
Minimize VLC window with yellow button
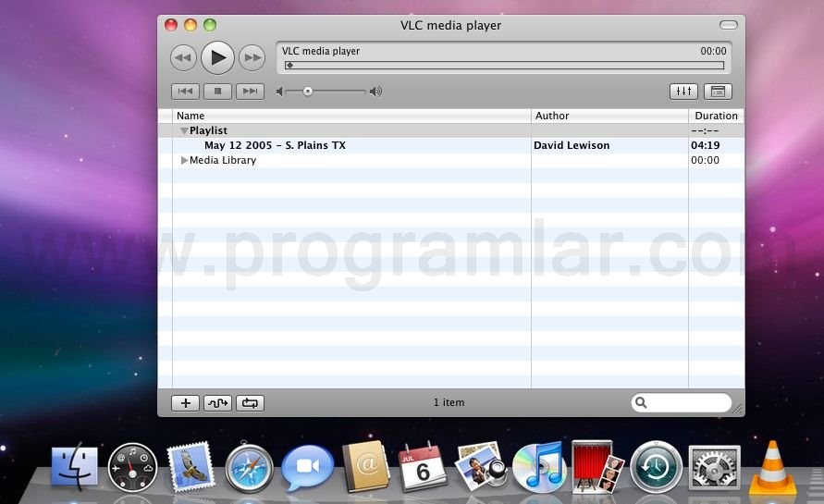pyautogui.click(x=191, y=25)
